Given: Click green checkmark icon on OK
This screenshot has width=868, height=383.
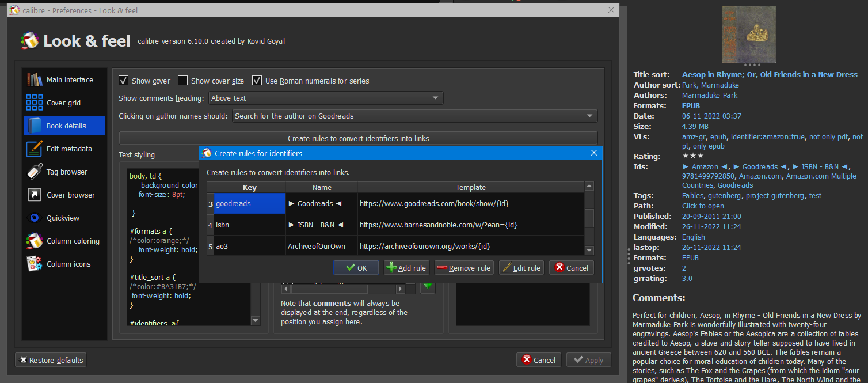Looking at the screenshot, I should 350,268.
